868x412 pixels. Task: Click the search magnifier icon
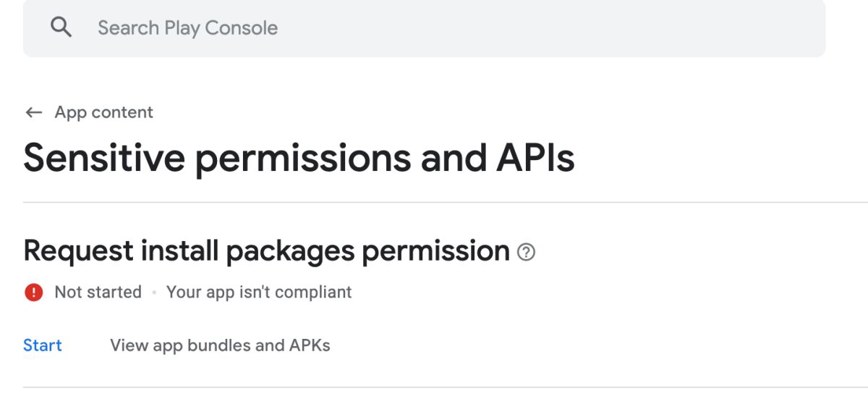[x=61, y=28]
